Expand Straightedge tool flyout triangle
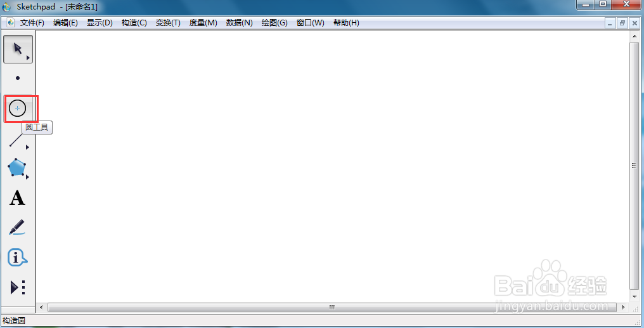The width and height of the screenshot is (644, 328). (x=27, y=147)
